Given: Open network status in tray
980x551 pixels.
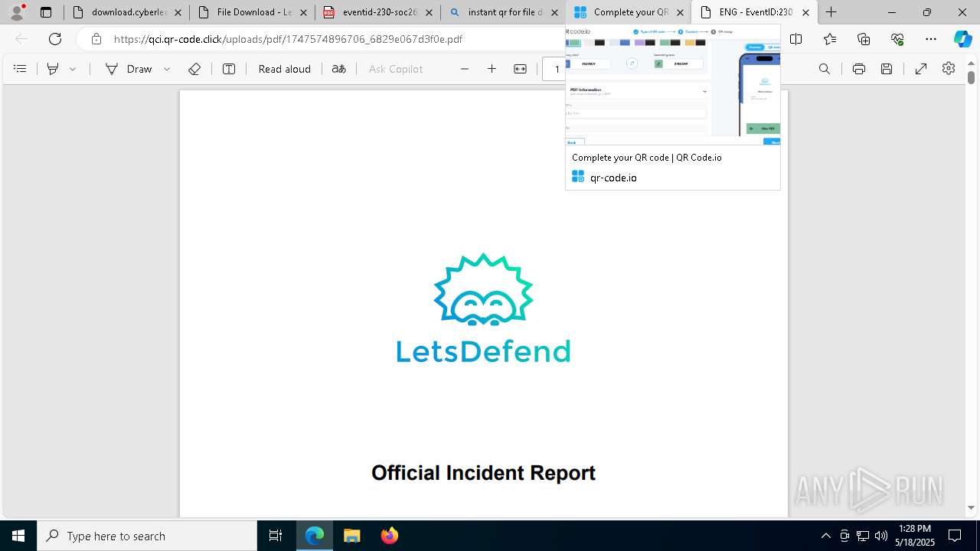Looking at the screenshot, I should point(863,536).
